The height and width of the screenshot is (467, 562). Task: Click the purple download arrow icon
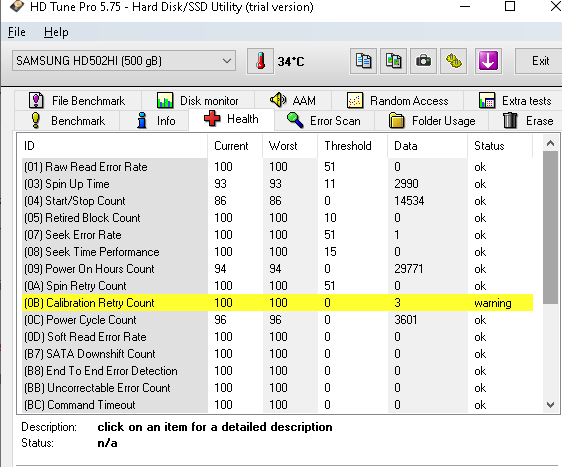[488, 61]
